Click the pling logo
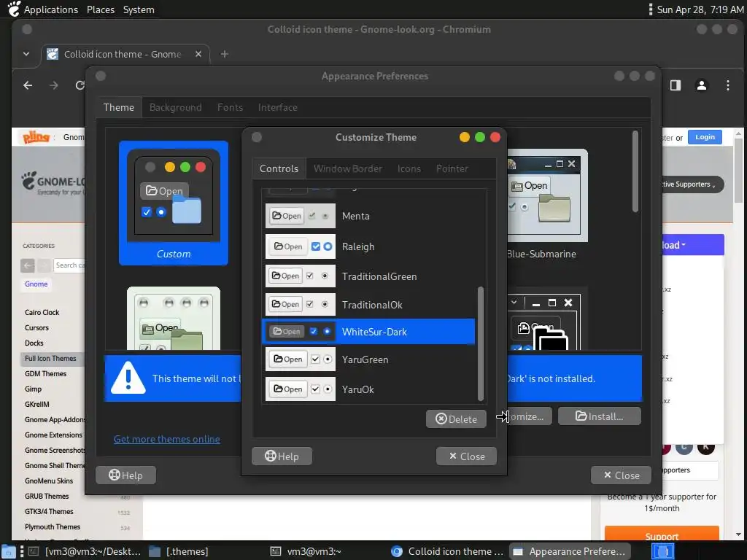The image size is (747, 560). pos(36,137)
